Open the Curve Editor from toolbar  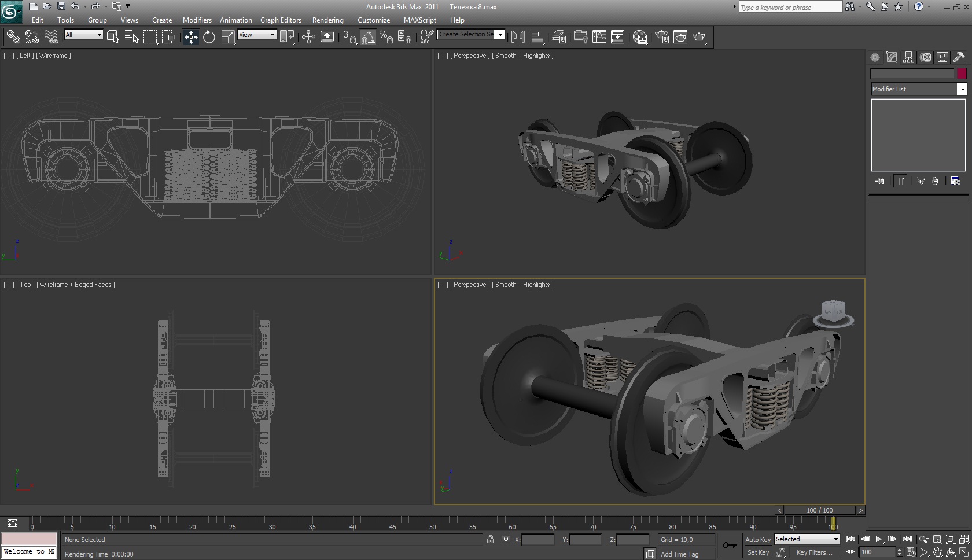599,37
